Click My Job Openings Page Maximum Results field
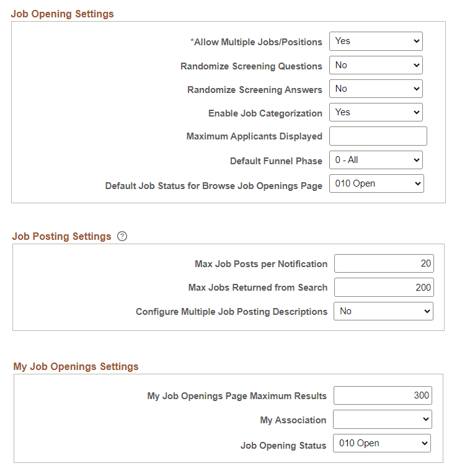This screenshot has width=457, height=476. 383,395
